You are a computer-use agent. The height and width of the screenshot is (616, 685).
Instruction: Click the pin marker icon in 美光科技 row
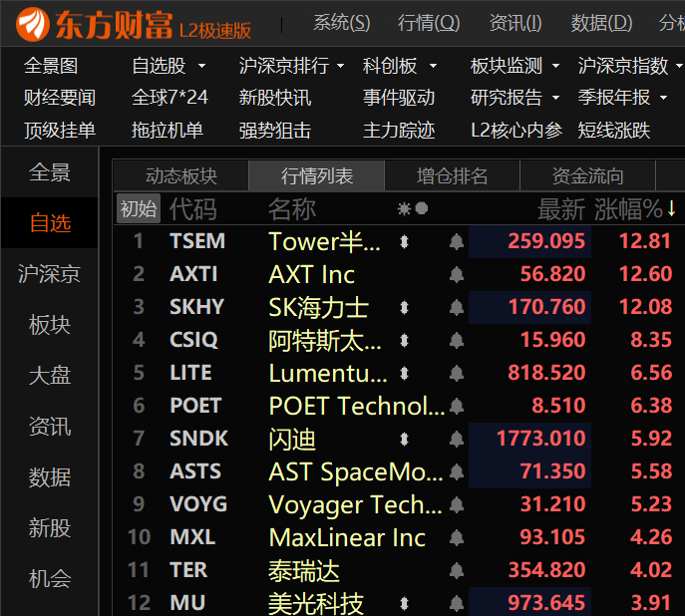pyautogui.click(x=404, y=603)
